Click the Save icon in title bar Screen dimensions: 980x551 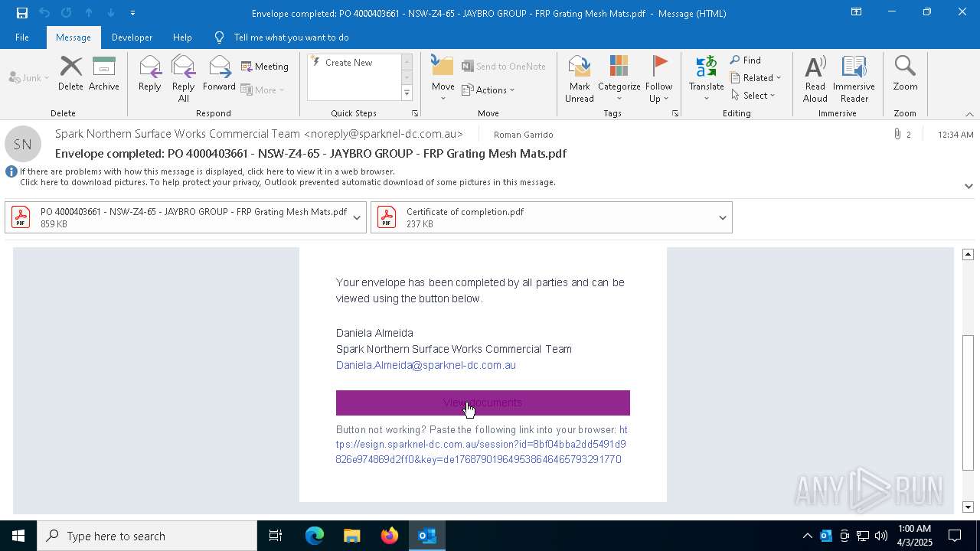click(x=21, y=13)
